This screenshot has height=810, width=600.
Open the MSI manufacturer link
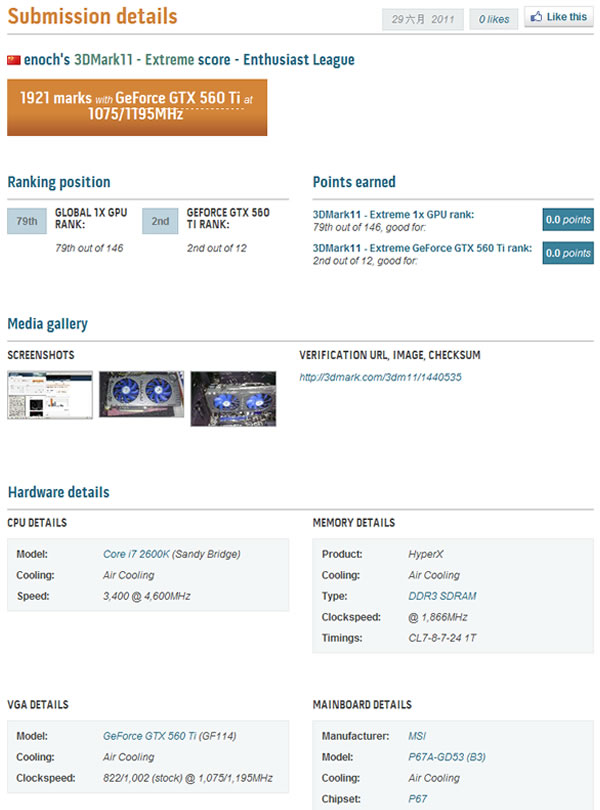click(x=417, y=736)
